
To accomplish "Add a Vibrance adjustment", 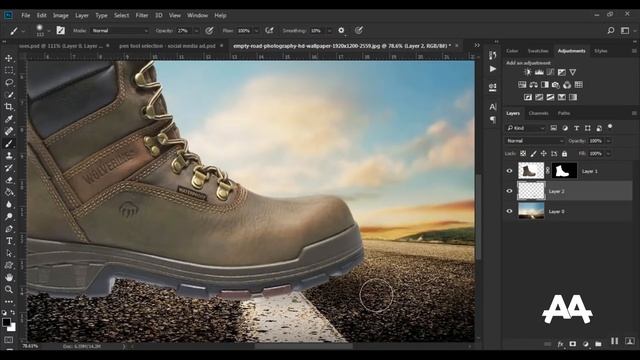I will click(x=573, y=72).
